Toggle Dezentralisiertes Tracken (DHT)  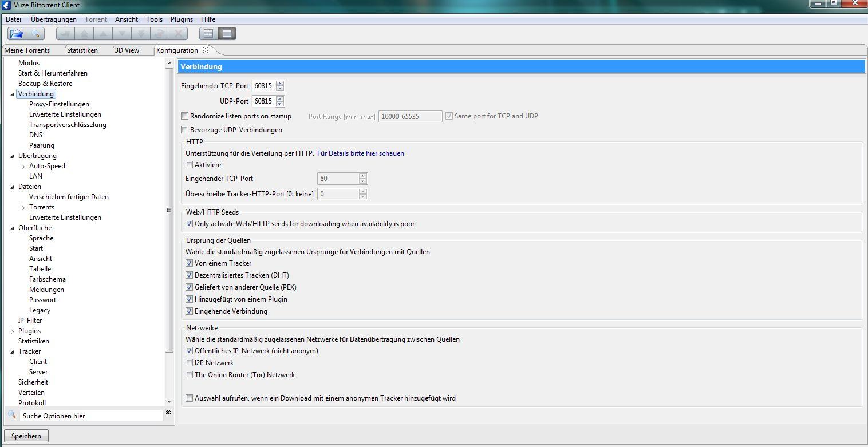point(189,275)
